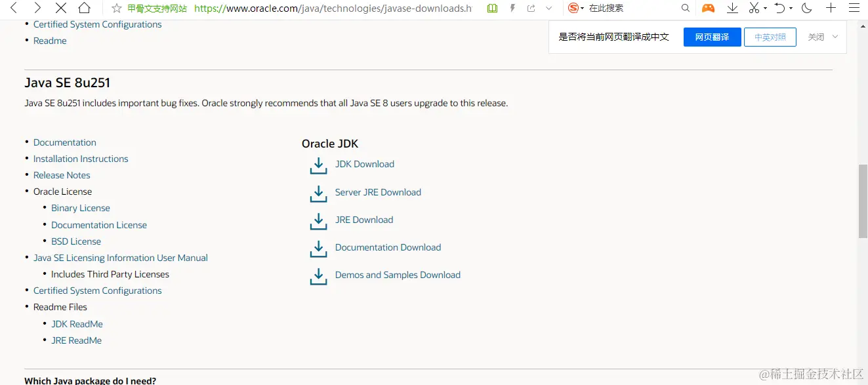This screenshot has height=385, width=868.
Task: Click Includes Third Party Licenses text
Action: tap(110, 274)
